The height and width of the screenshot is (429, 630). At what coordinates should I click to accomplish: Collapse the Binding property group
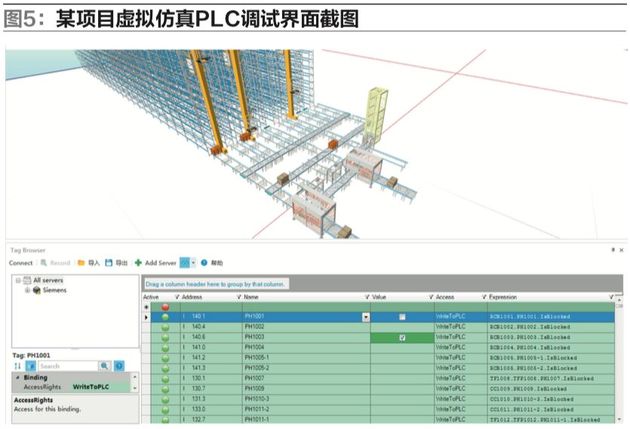click(16, 378)
